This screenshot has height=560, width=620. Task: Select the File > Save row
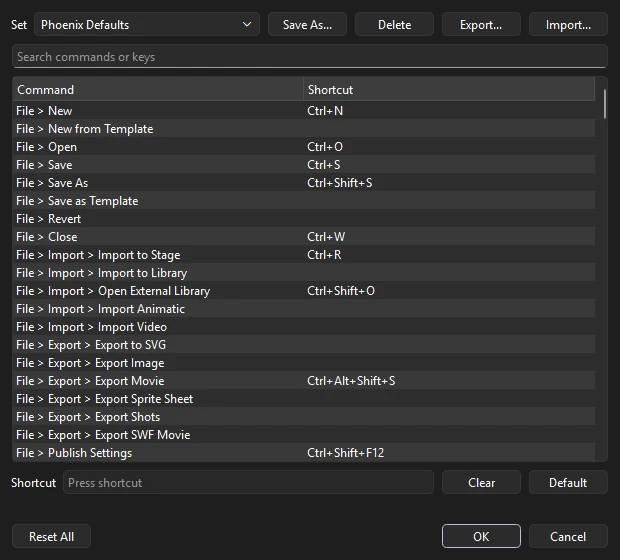pyautogui.click(x=304, y=165)
